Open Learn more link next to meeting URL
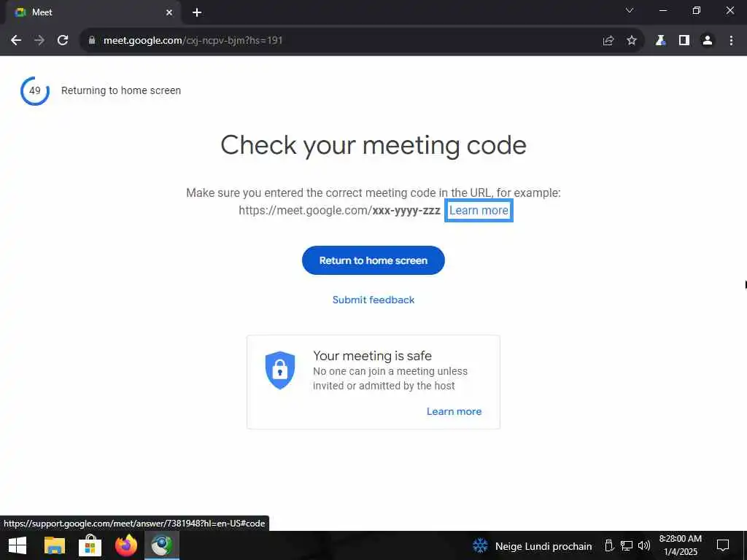Image resolution: width=747 pixels, height=560 pixels. [479, 211]
